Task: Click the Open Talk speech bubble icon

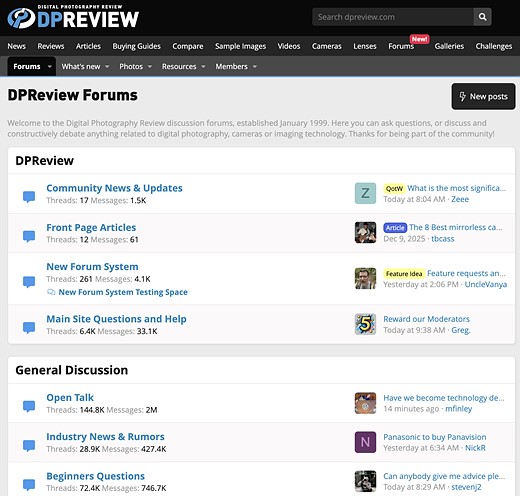Action: 29,406
